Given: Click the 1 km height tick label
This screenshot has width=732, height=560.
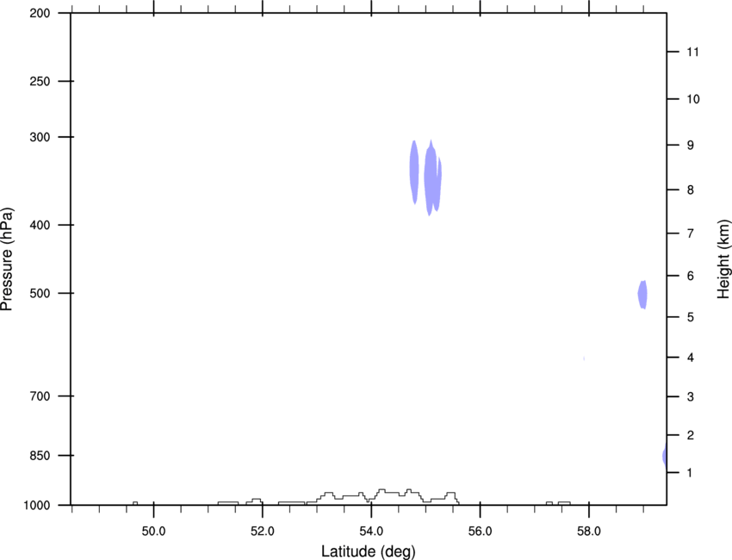Looking at the screenshot, I should point(690,473).
